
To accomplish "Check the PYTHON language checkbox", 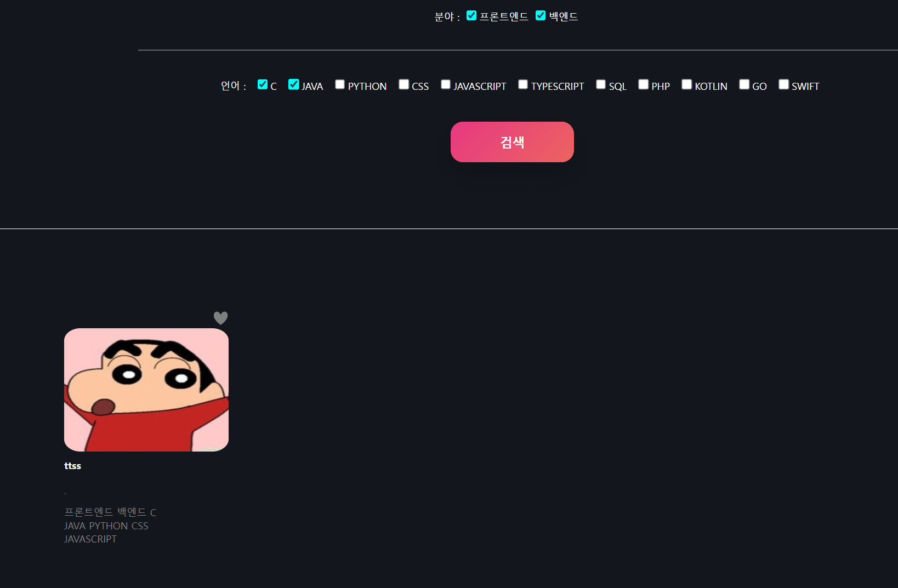I will 340,84.
